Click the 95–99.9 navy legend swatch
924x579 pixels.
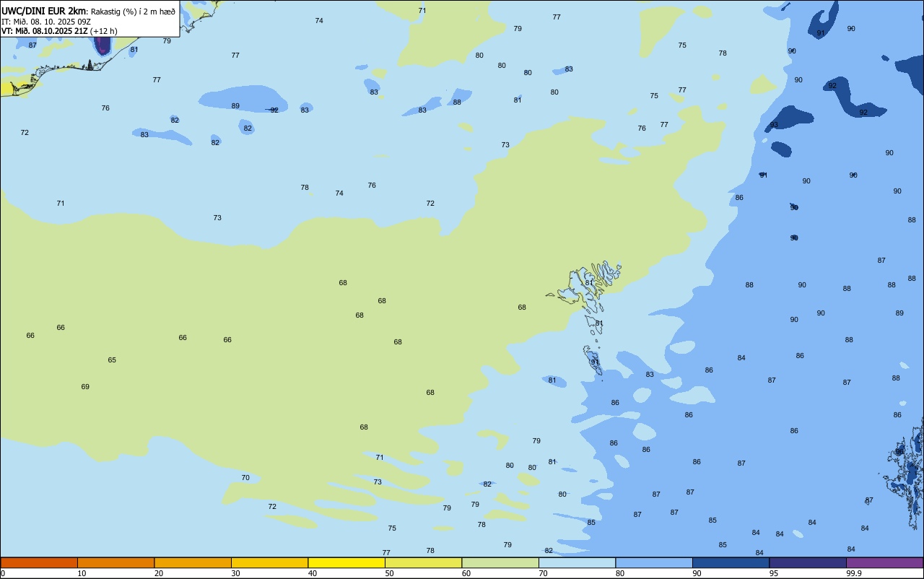pos(808,562)
